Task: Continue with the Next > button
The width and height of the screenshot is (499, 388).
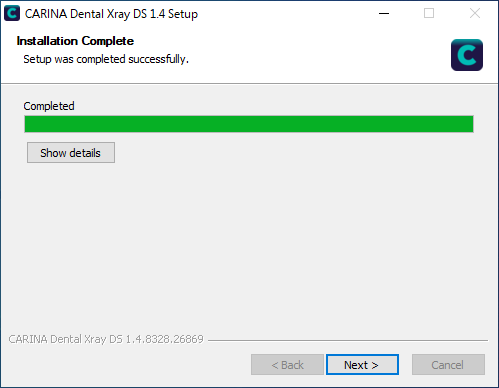Action: (362, 365)
